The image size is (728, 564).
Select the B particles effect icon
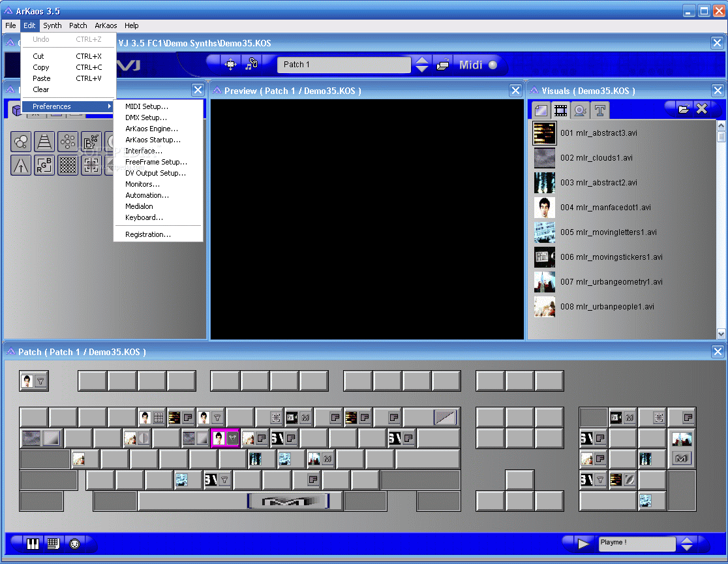pos(91,142)
